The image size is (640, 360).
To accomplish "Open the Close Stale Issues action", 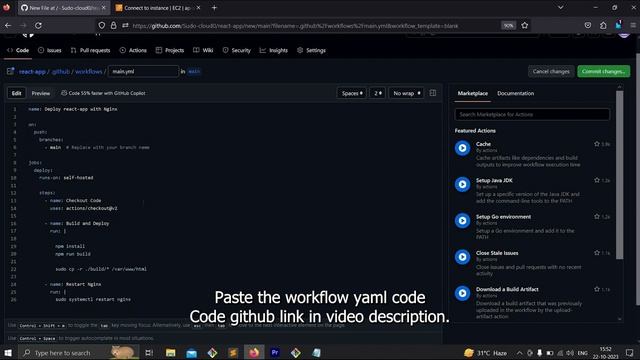I will pos(497,253).
